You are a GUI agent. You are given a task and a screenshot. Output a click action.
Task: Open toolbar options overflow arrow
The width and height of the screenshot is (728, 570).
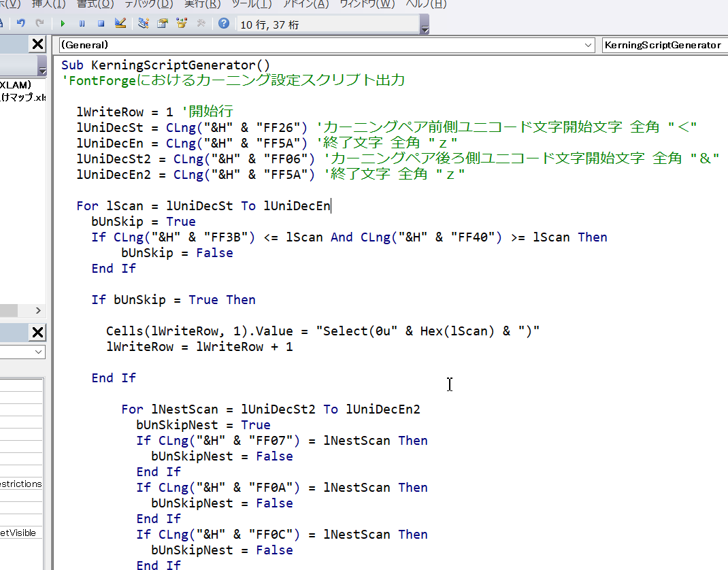[425, 27]
